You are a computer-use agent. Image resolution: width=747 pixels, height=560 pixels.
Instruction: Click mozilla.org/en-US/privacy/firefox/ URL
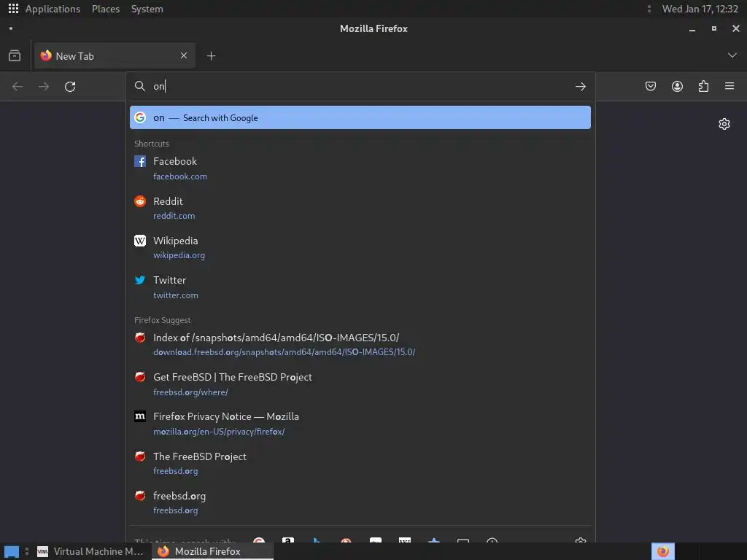tap(219, 432)
